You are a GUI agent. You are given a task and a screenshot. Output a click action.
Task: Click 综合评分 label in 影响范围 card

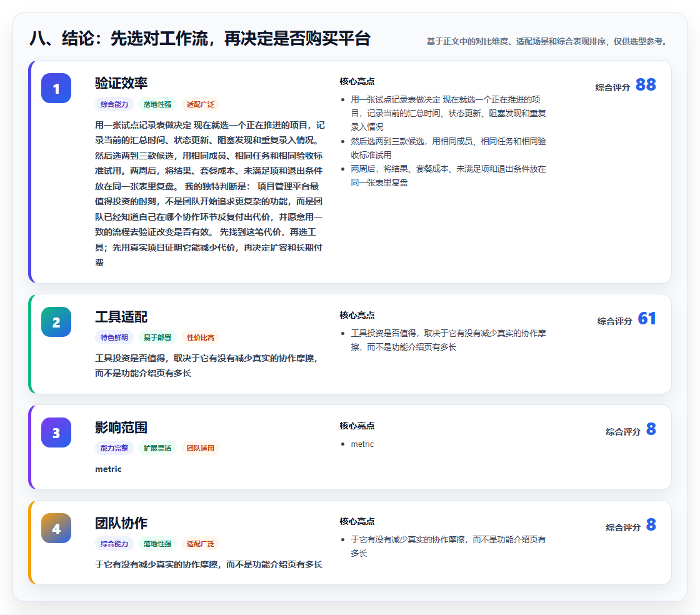click(623, 432)
